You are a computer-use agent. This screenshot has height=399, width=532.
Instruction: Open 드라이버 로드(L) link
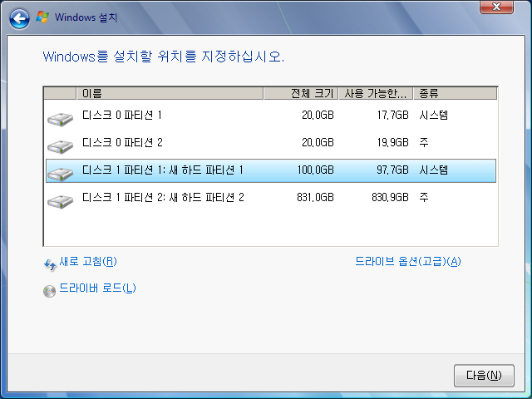point(98,288)
